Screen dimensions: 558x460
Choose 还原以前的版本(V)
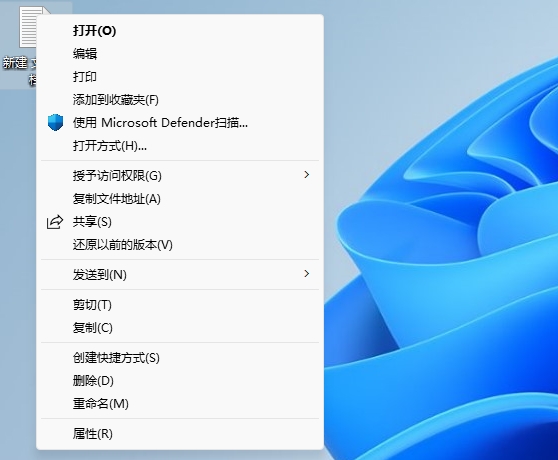click(180, 244)
